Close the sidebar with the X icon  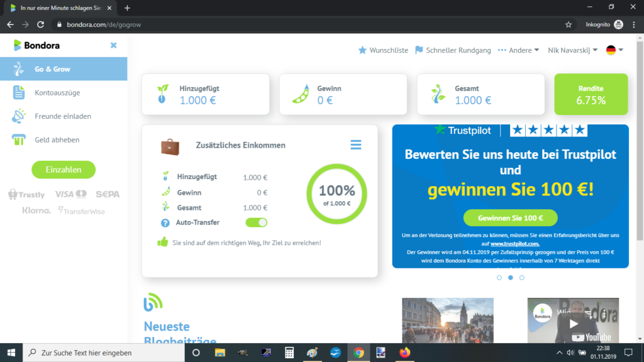pyautogui.click(x=113, y=45)
